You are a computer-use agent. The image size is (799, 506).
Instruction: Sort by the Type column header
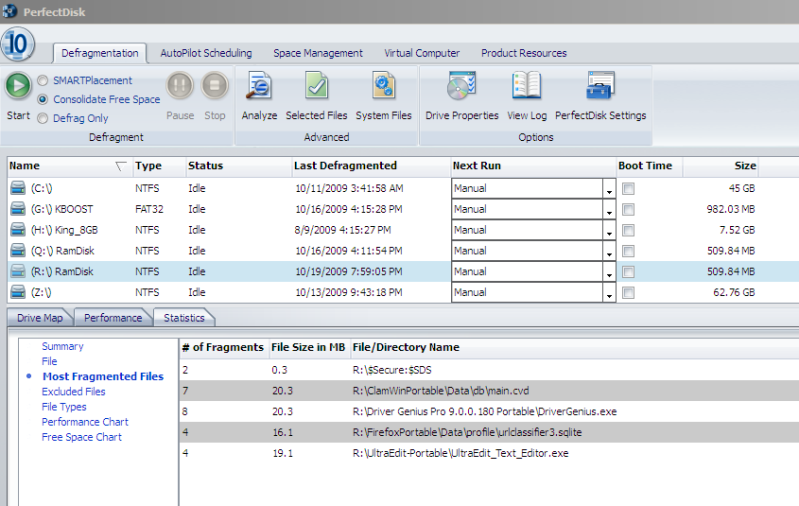click(159, 166)
